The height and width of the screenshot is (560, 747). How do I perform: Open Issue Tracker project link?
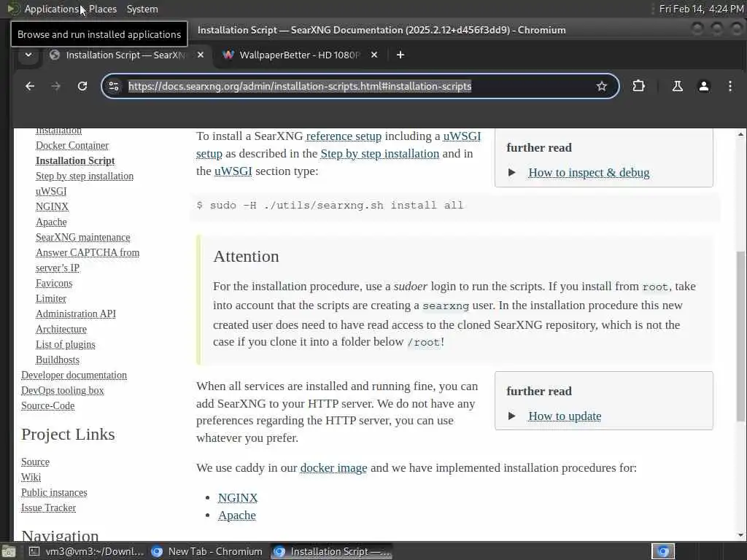(48, 507)
